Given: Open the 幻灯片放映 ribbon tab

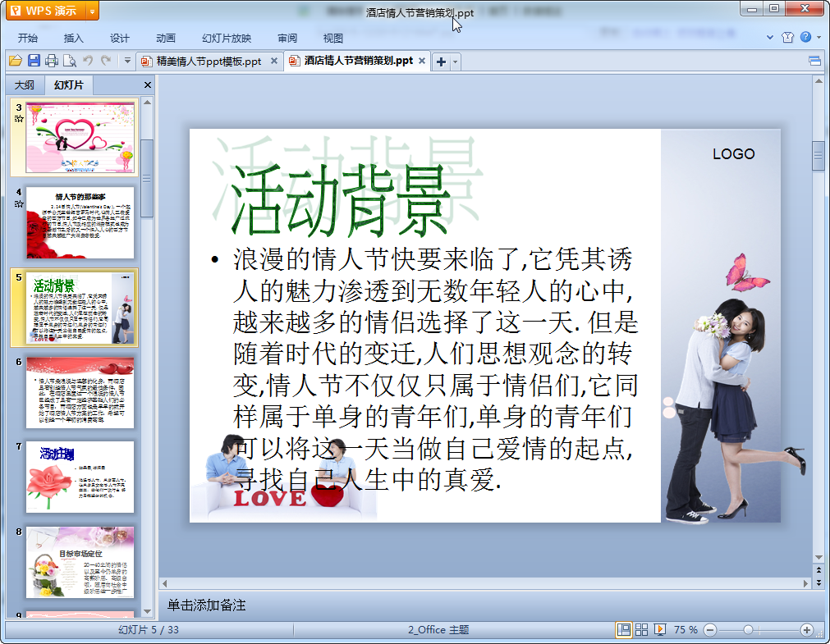Looking at the screenshot, I should coord(227,38).
